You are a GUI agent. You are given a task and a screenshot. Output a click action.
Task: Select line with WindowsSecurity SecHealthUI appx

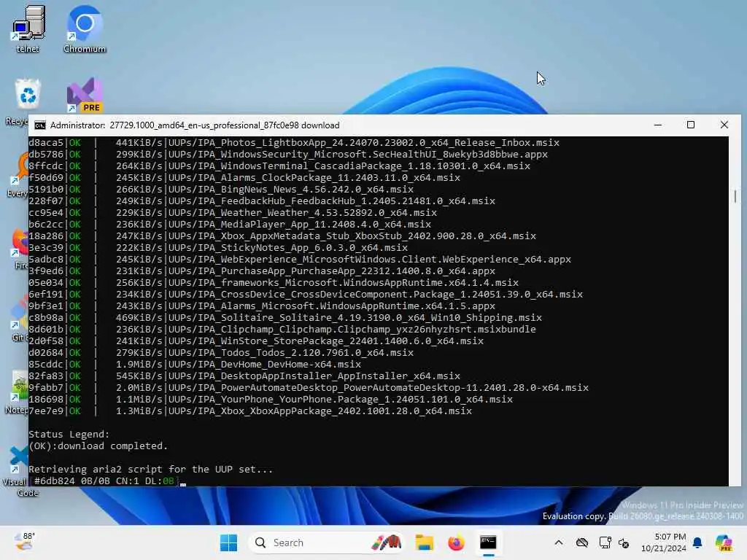coord(287,155)
